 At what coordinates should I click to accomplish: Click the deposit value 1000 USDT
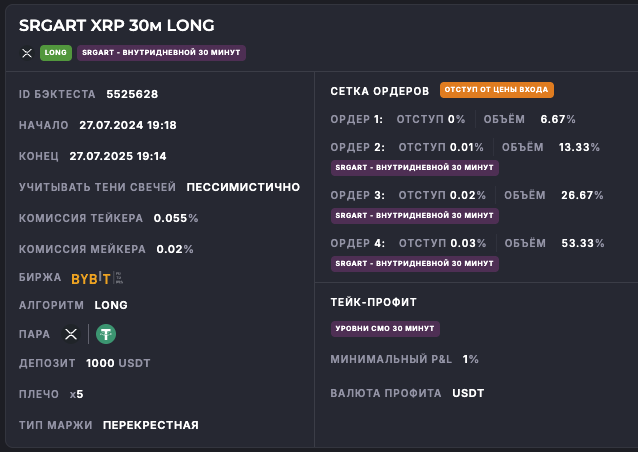[x=119, y=363]
